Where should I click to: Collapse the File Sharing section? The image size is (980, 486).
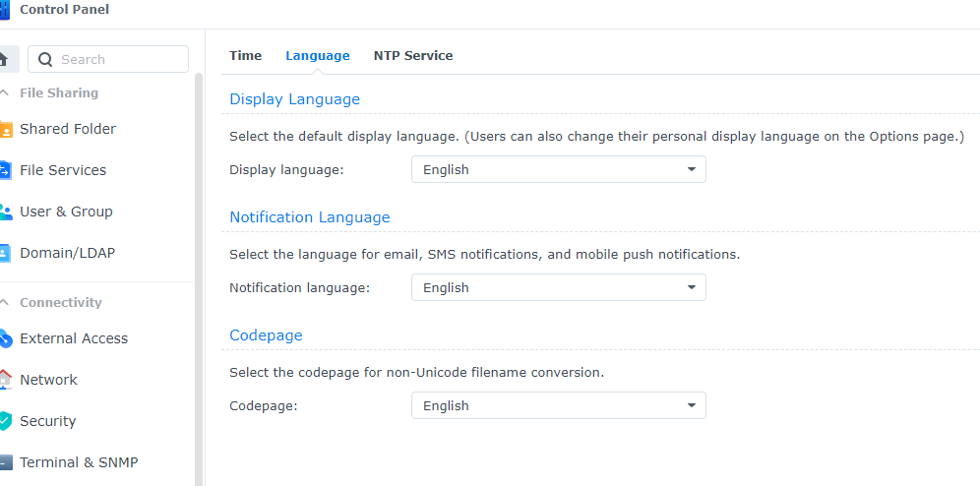pyautogui.click(x=4, y=93)
